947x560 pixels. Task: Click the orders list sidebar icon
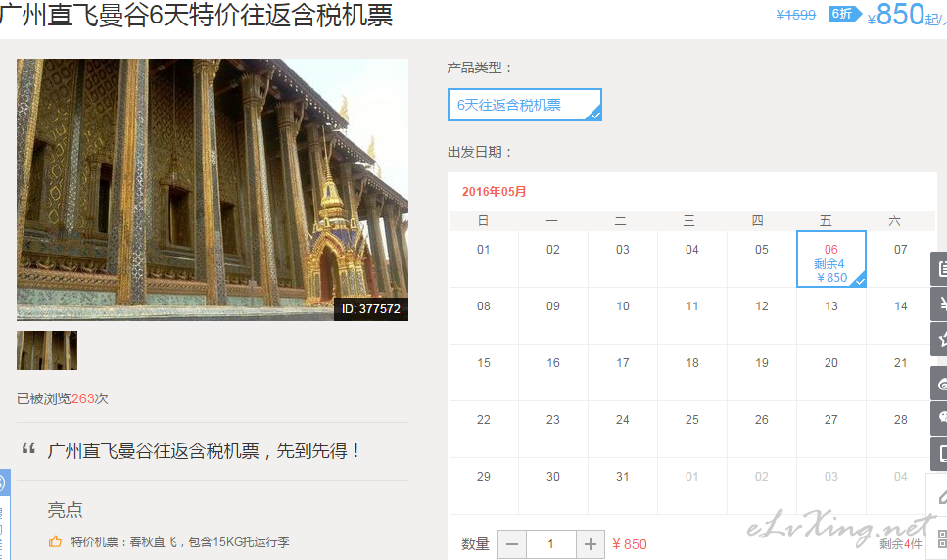pyautogui.click(x=939, y=268)
